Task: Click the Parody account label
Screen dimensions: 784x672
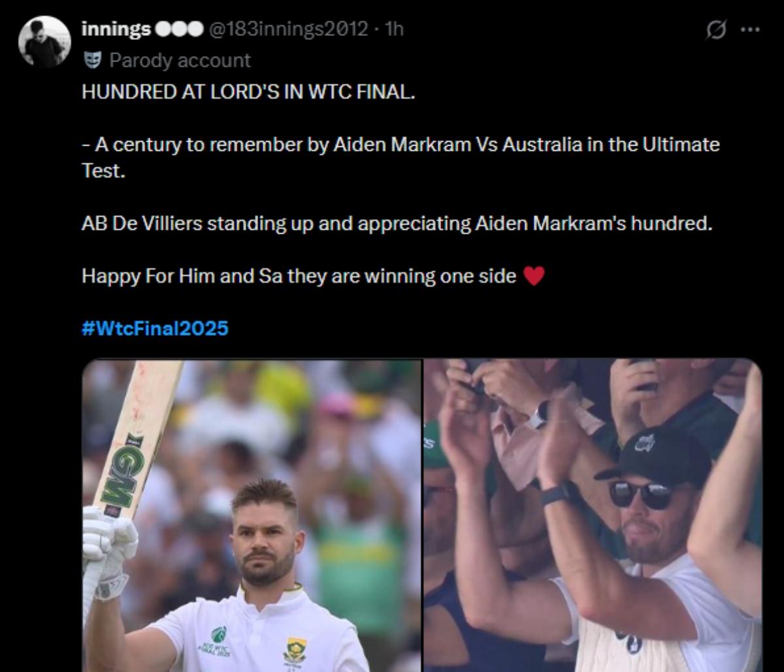Action: point(180,59)
